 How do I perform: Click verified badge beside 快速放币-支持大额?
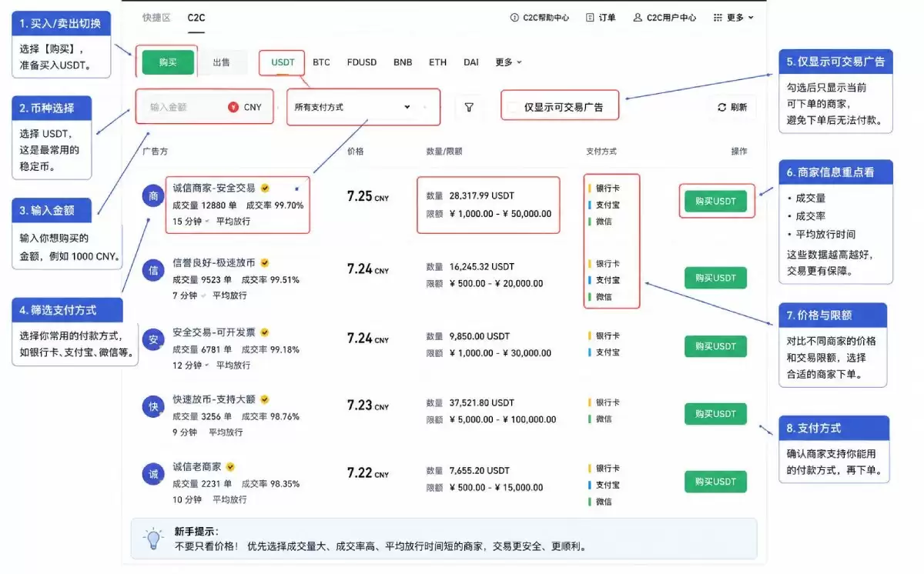[265, 399]
